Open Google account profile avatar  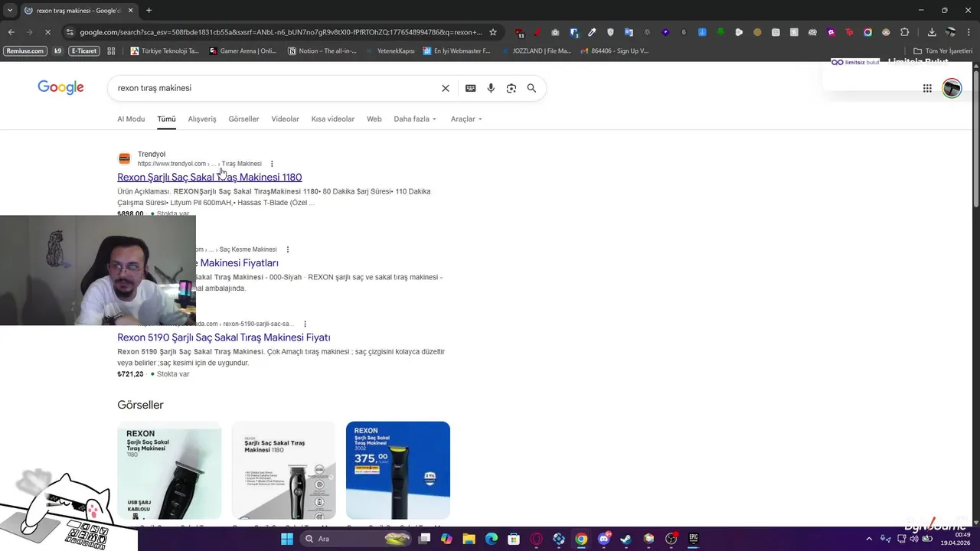[x=952, y=88]
